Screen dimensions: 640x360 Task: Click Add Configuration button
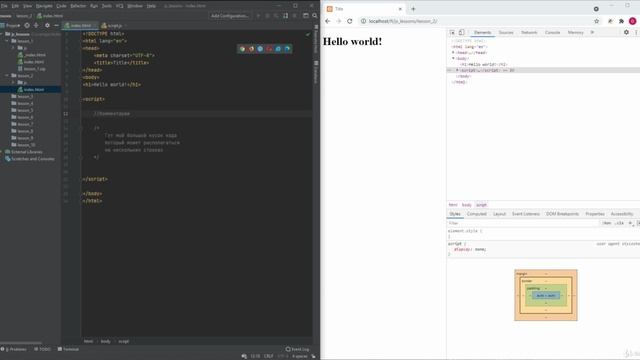click(230, 16)
